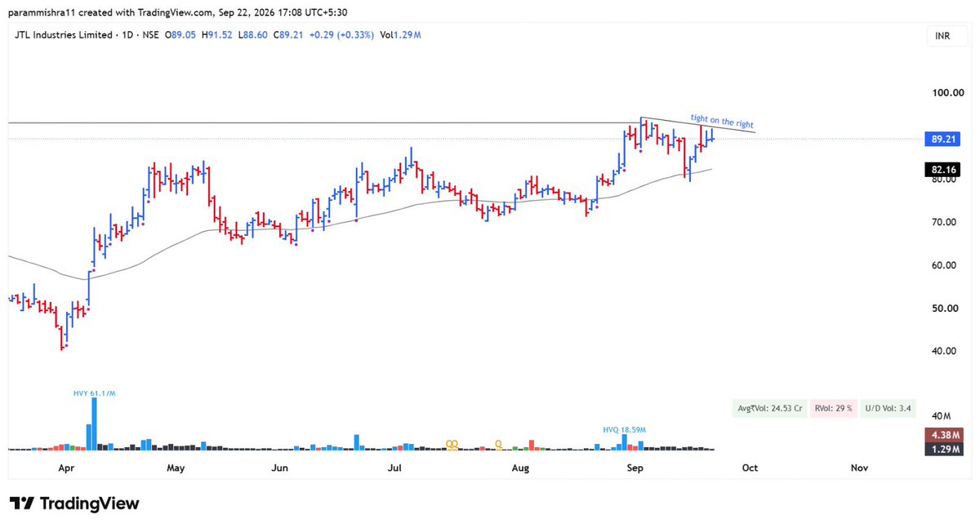Click the May label on time axis
The width and height of the screenshot is (980, 528).
176,468
